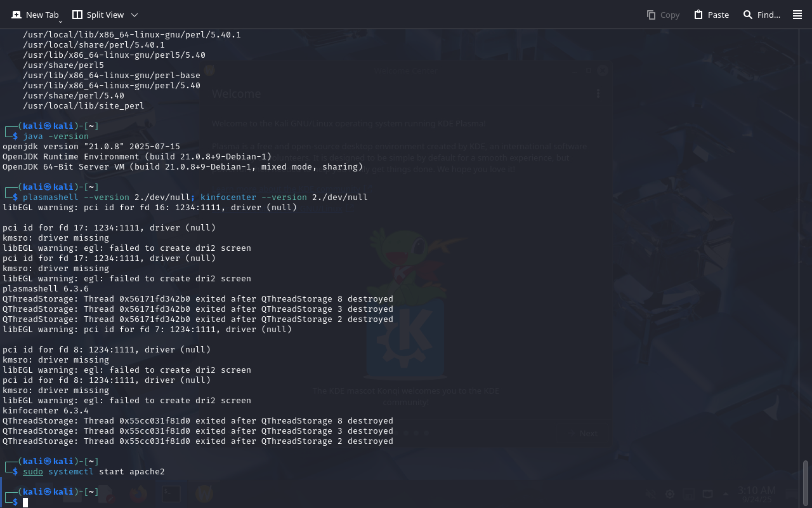Viewport: 812px width, 508px height.
Task: Expand the Split View chevron menu
Action: (x=134, y=15)
